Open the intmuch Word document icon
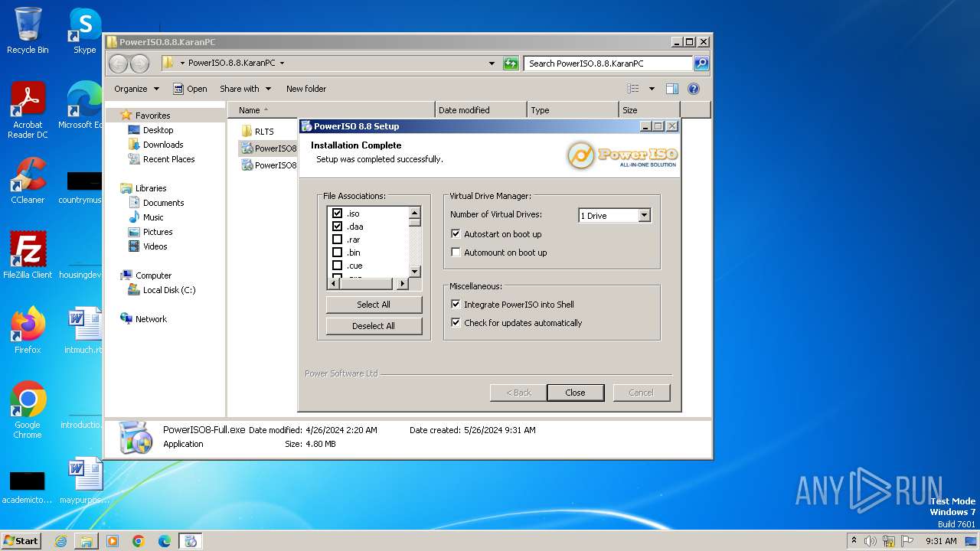 (x=84, y=330)
